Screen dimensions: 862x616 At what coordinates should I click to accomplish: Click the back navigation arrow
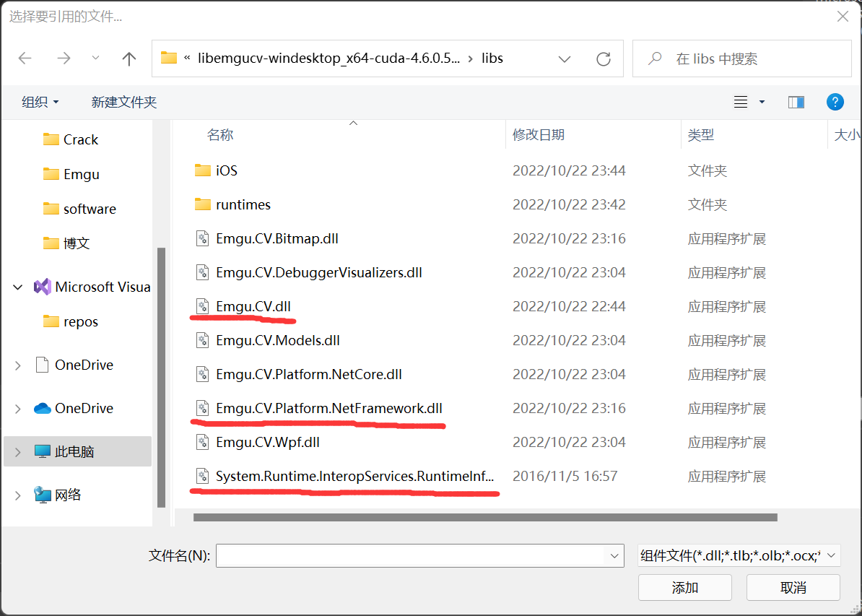point(25,58)
